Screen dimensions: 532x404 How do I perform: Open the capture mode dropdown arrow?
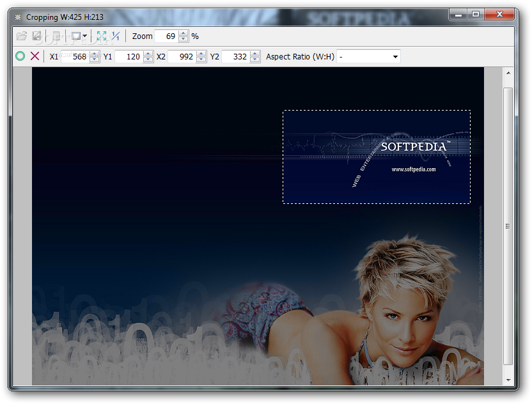[x=85, y=36]
